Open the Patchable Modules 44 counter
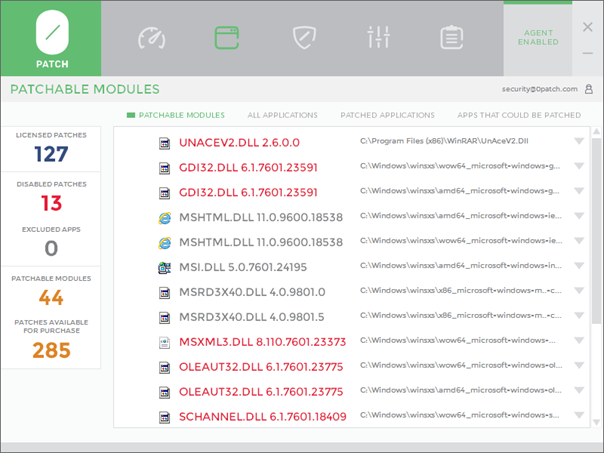The height and width of the screenshot is (453, 604). (51, 292)
